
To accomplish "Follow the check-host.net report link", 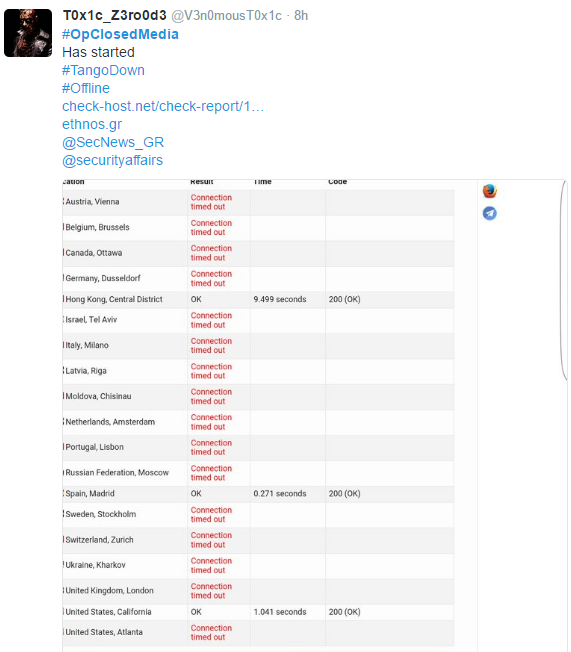I will click(163, 106).
